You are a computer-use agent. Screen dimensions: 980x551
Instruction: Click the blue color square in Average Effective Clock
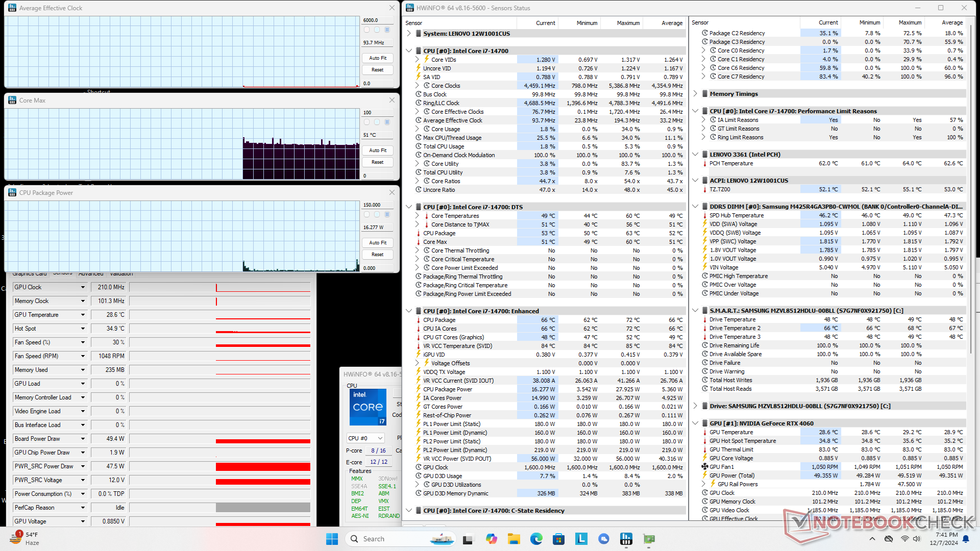point(387,30)
